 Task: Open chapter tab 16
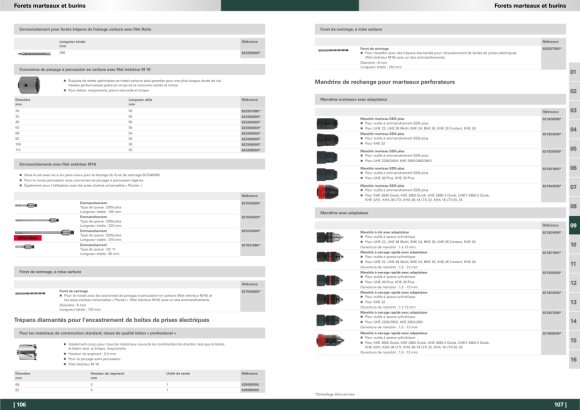point(574,360)
